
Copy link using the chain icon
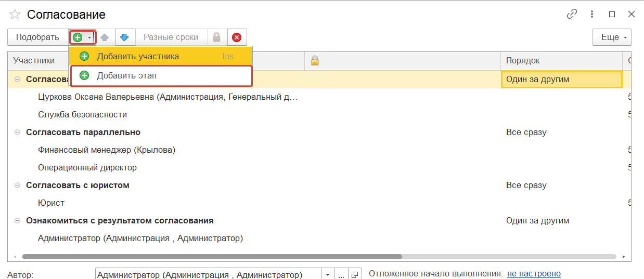[572, 15]
